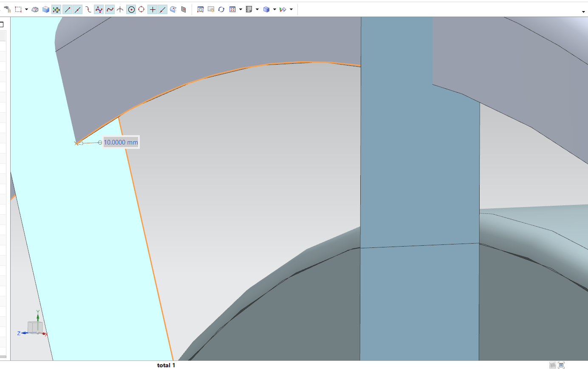This screenshot has height=369, width=588.
Task: Click the edit object display icon
Action: click(283, 9)
